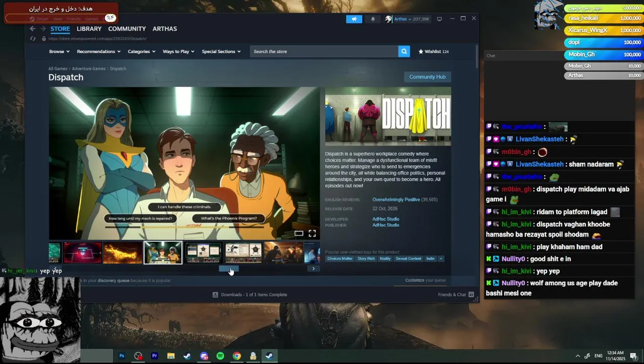
Task: Open Photoshop from the taskbar
Action: 121,356
